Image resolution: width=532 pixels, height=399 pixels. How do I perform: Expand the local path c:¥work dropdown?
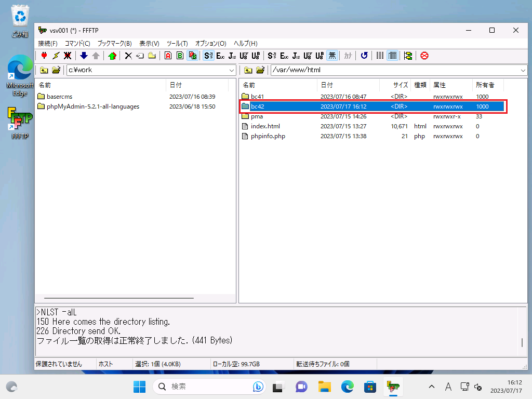[232, 70]
